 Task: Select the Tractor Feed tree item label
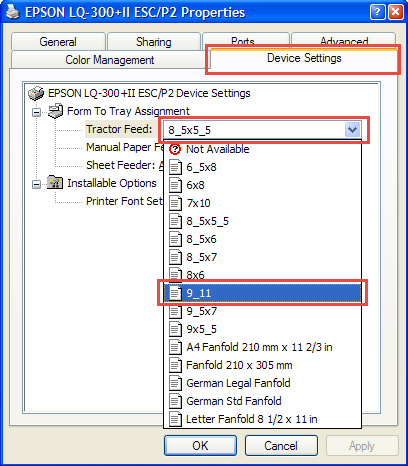(x=119, y=129)
